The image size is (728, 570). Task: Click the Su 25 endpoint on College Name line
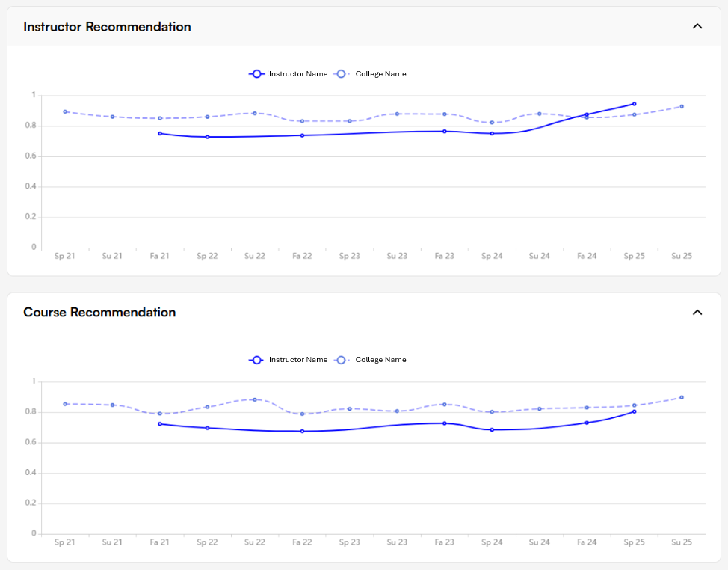coord(681,106)
